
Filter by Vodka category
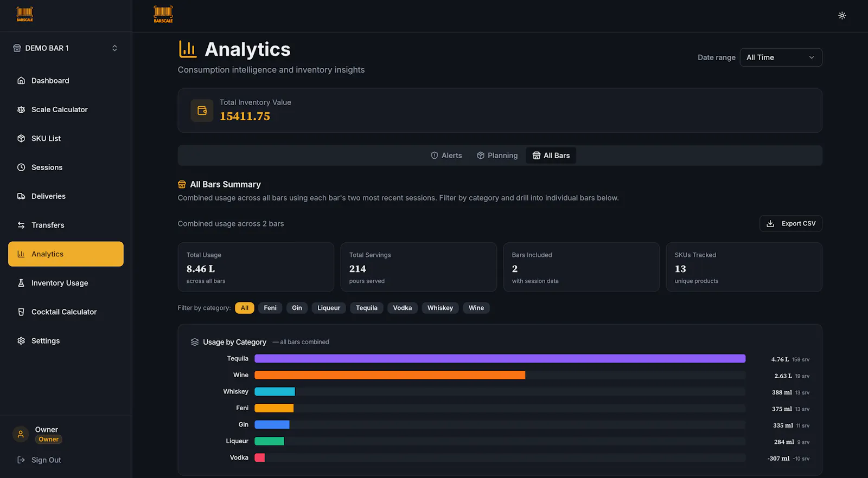click(403, 308)
